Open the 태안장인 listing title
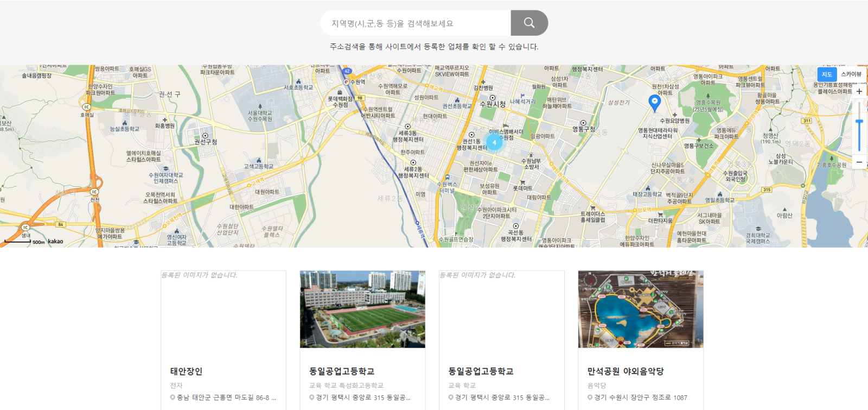The height and width of the screenshot is (410, 868). coord(186,371)
